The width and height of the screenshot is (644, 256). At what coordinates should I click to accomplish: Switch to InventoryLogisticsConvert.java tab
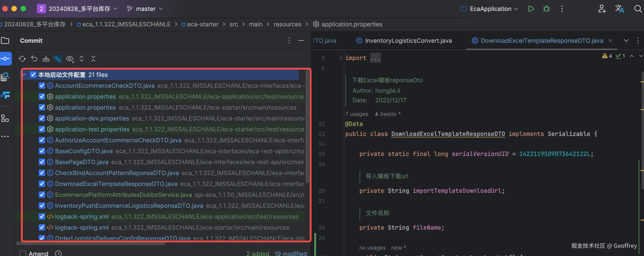(408, 40)
